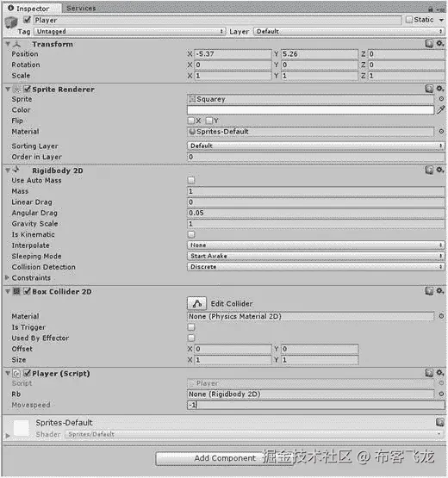
Task: Click the Script field object picker circle
Action: pos(441,383)
